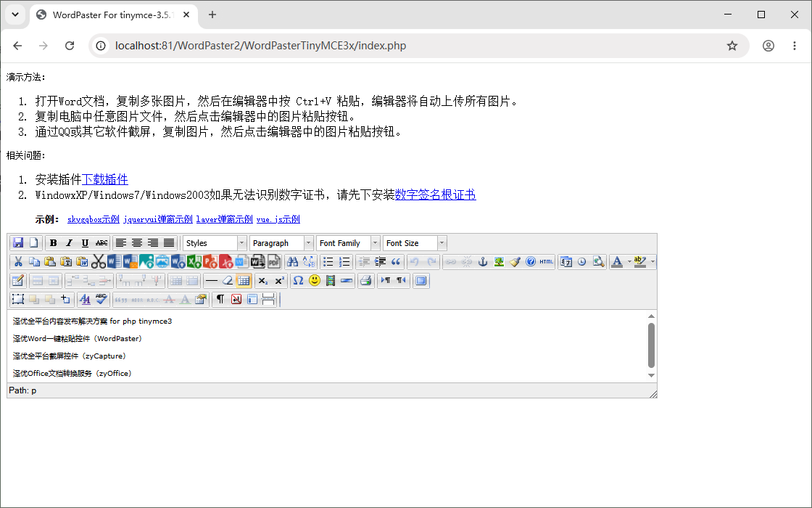Toggle Italic formatting
This screenshot has height=508, width=812.
click(70, 242)
